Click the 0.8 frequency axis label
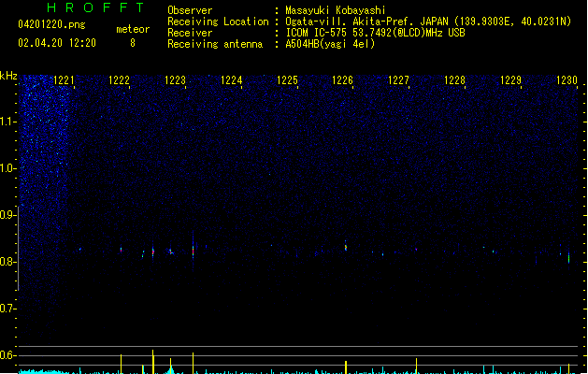Image resolution: width=588 pixels, height=374 pixels. coord(7,262)
